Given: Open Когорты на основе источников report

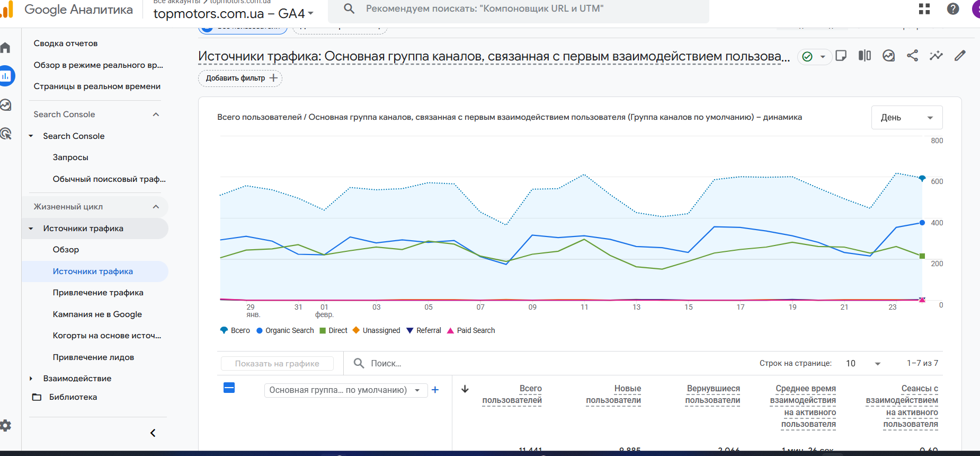Looking at the screenshot, I should 107,336.
